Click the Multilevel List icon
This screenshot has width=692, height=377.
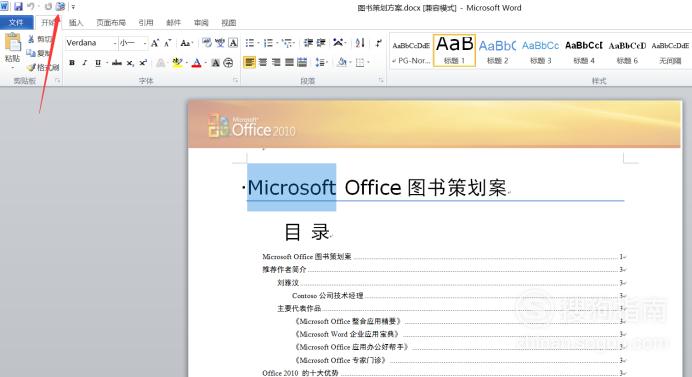tap(287, 43)
